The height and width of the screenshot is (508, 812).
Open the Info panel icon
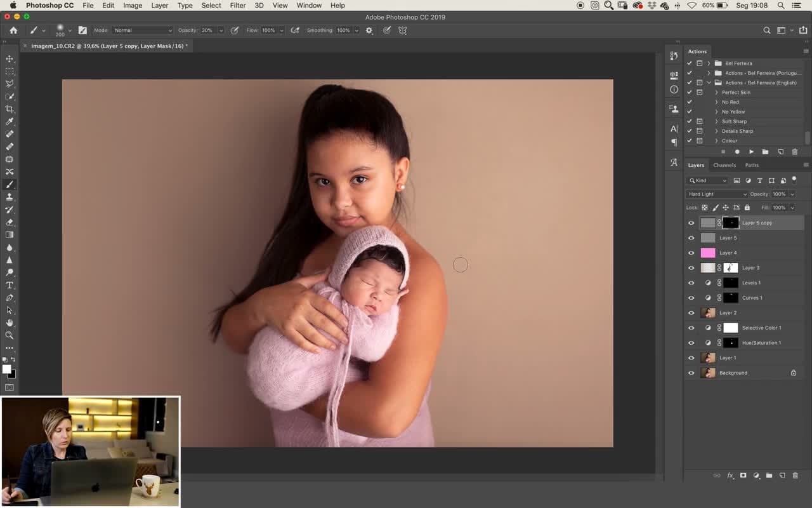(x=674, y=90)
